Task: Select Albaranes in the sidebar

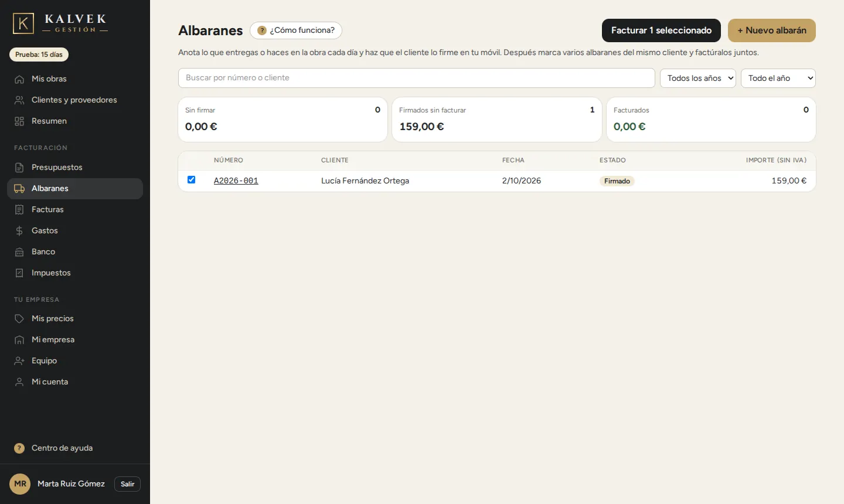Action: point(75,188)
